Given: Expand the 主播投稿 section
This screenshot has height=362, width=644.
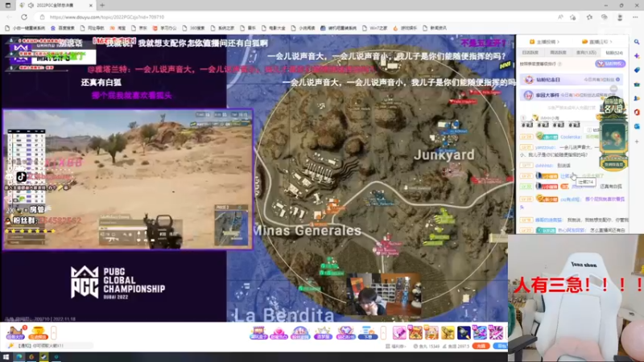Looking at the screenshot, I should click(545, 42).
